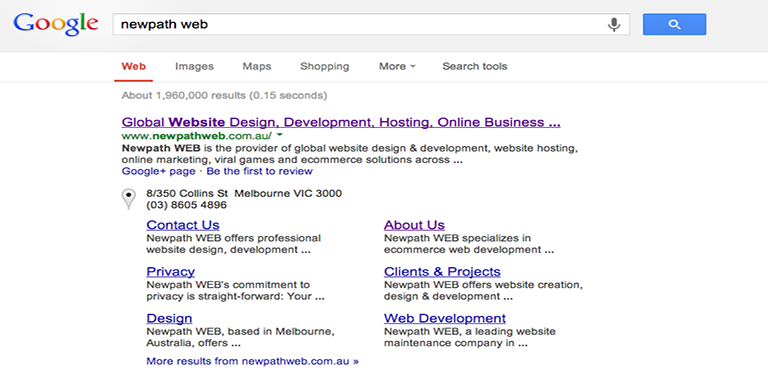Click address 8/350 Collins St Melbourne
This screenshot has height=376, width=768.
tap(244, 193)
